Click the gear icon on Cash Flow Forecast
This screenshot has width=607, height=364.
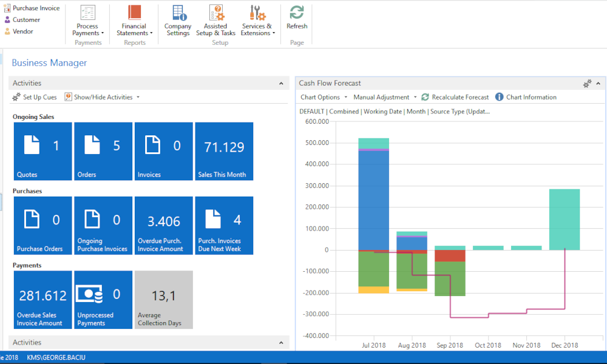[x=586, y=83]
